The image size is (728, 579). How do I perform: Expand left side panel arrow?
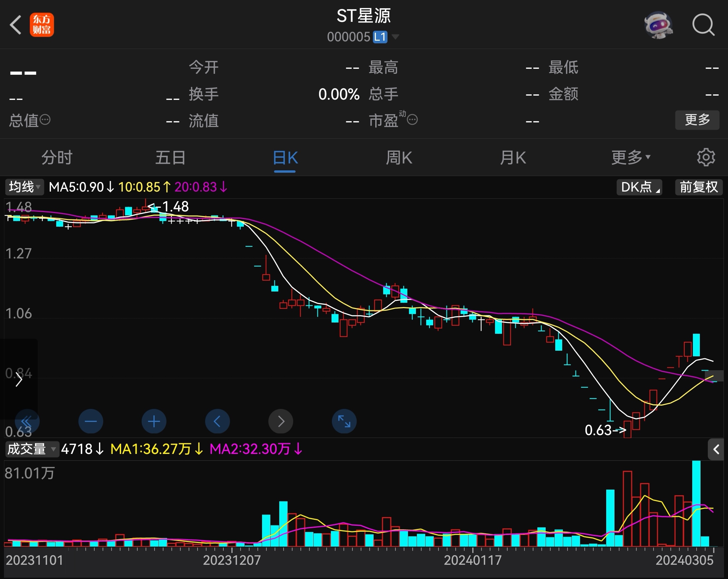(19, 379)
